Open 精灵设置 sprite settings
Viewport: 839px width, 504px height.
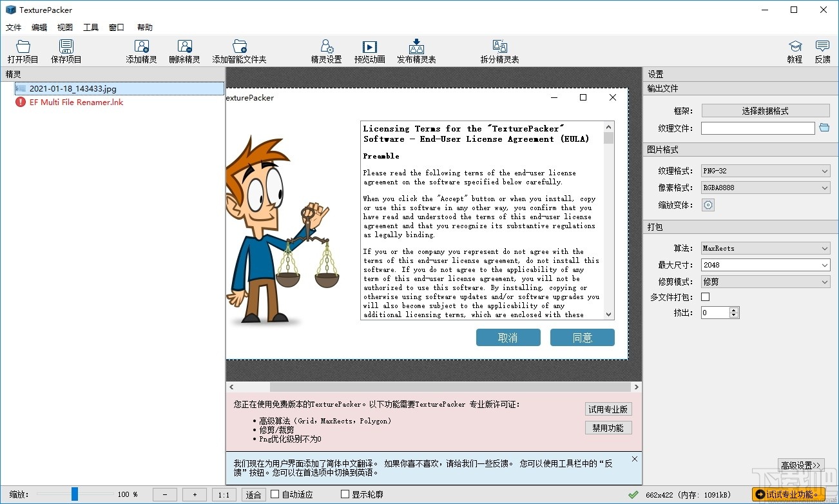point(327,51)
